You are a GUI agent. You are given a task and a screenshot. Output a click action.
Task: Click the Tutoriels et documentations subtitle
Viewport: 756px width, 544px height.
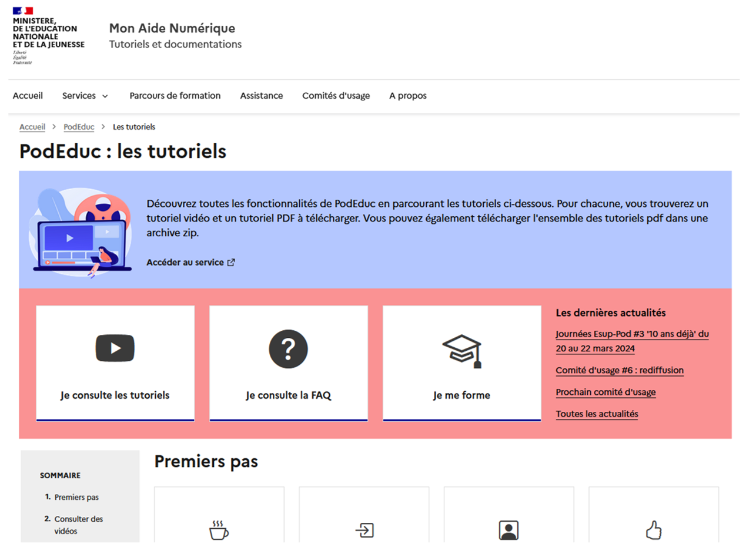[175, 45]
